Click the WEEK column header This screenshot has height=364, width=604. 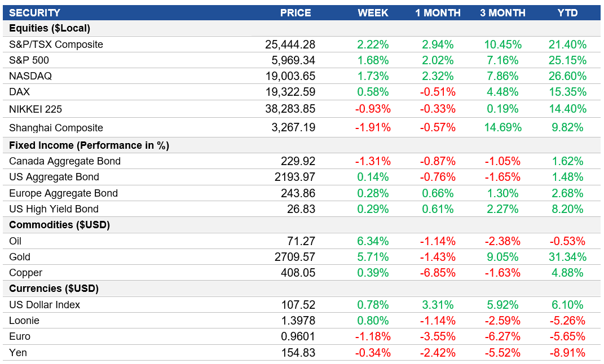click(x=373, y=12)
